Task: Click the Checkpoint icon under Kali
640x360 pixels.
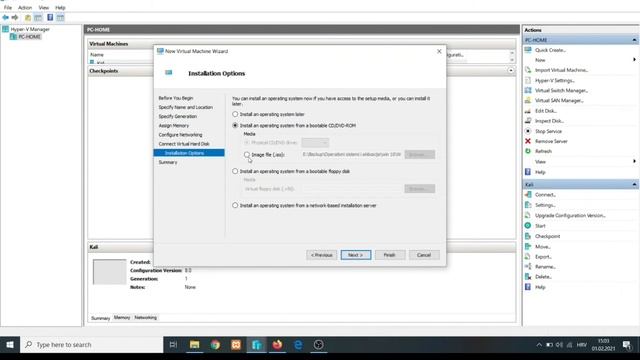Action: coord(528,236)
